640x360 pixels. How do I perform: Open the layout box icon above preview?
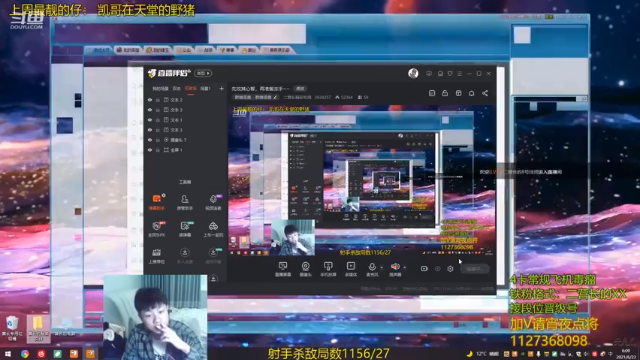tap(458, 93)
